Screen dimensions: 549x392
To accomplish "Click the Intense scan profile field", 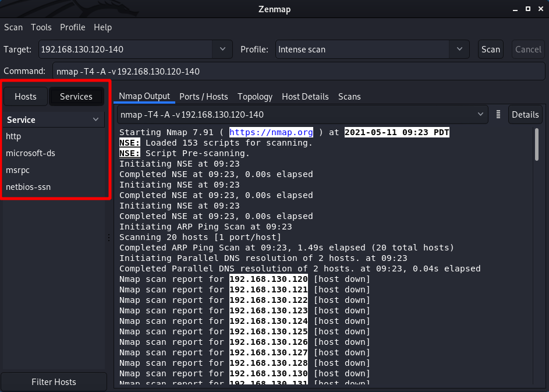I will point(362,50).
